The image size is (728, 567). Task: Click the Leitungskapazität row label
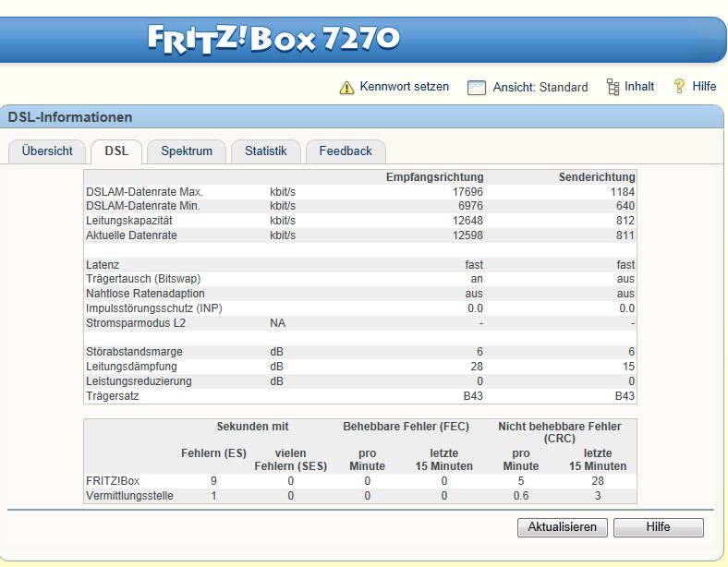(x=129, y=221)
